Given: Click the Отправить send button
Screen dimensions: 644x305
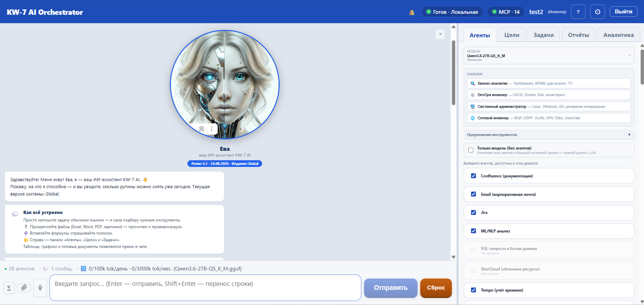Looking at the screenshot, I should [390, 288].
